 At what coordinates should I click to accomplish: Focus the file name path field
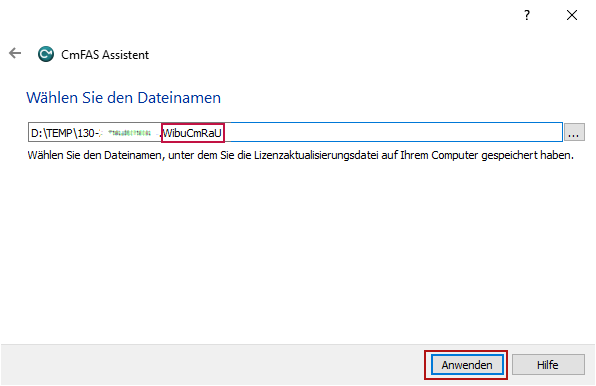pos(295,132)
